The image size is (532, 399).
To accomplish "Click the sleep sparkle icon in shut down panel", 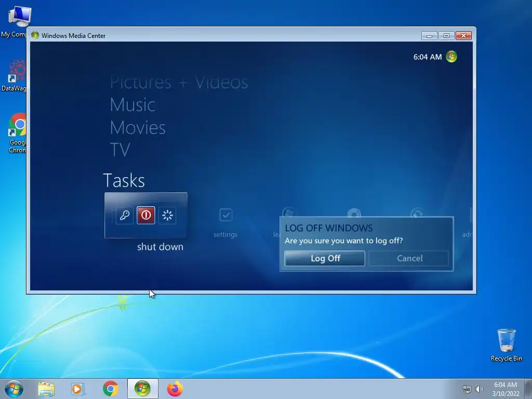I will (167, 215).
